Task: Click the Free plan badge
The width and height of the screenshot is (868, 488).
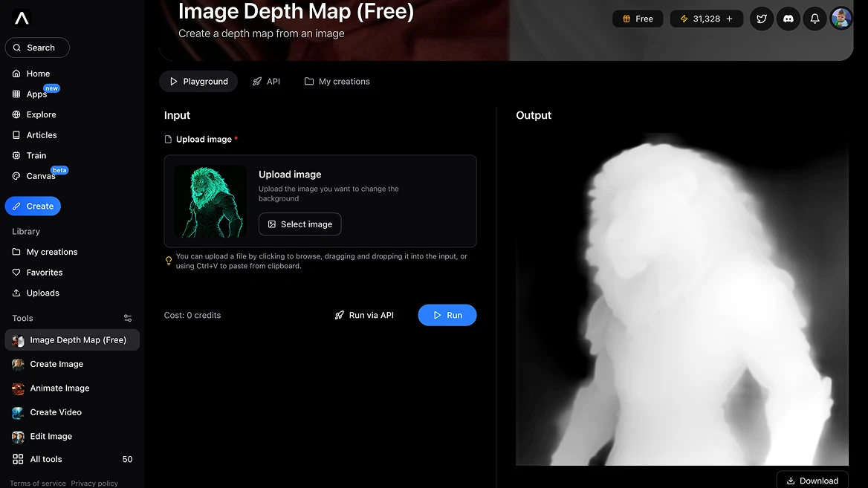Action: pyautogui.click(x=638, y=19)
